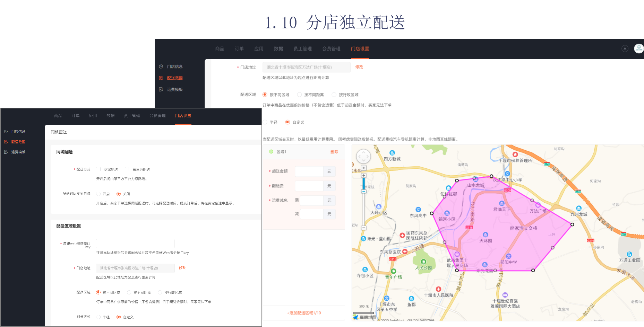Click 删除 to remove 区域1
The width and height of the screenshot is (644, 327).
point(334,152)
